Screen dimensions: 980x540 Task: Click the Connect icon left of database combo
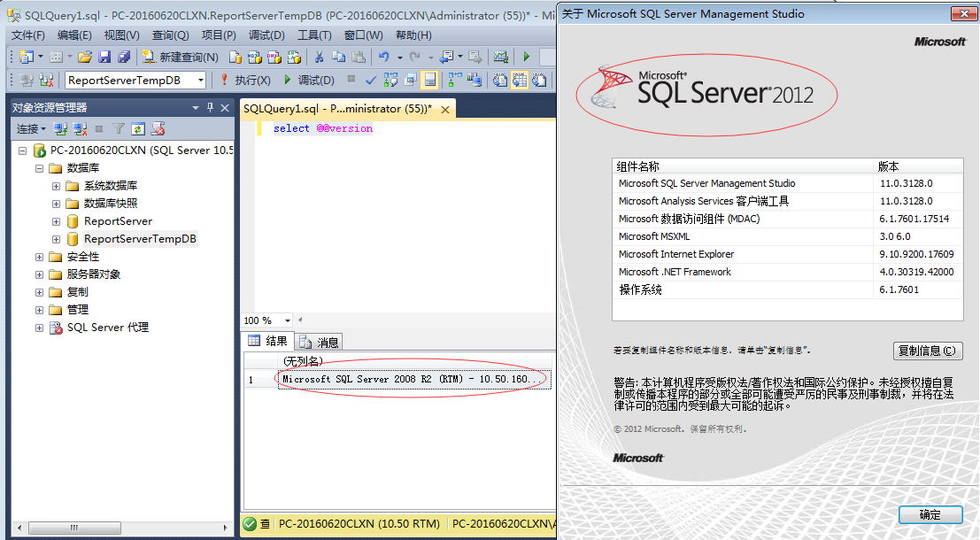[27, 80]
